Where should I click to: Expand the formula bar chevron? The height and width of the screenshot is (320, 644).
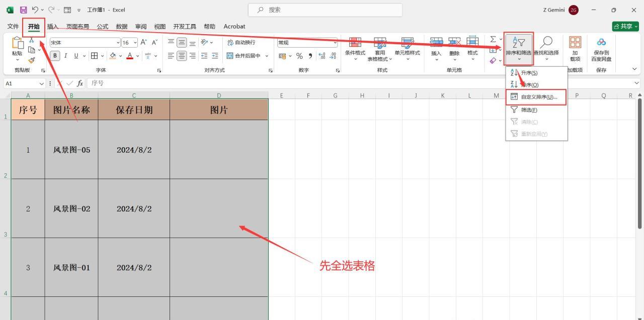(x=637, y=83)
